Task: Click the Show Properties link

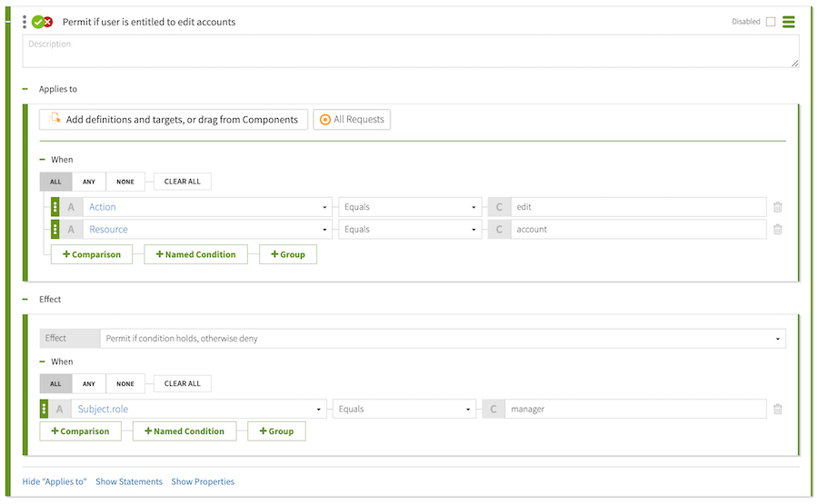Action: click(x=203, y=481)
